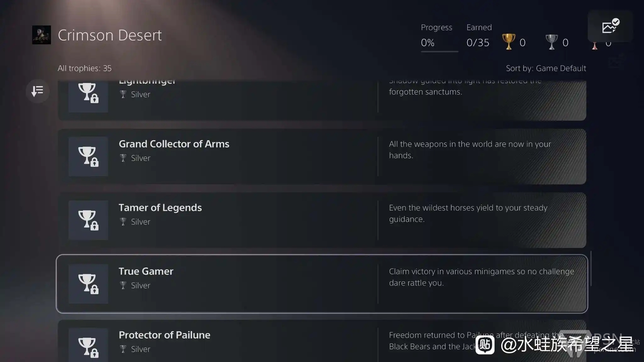Open the Sort by Game Default dropdown
The width and height of the screenshot is (644, 362).
coord(546,68)
